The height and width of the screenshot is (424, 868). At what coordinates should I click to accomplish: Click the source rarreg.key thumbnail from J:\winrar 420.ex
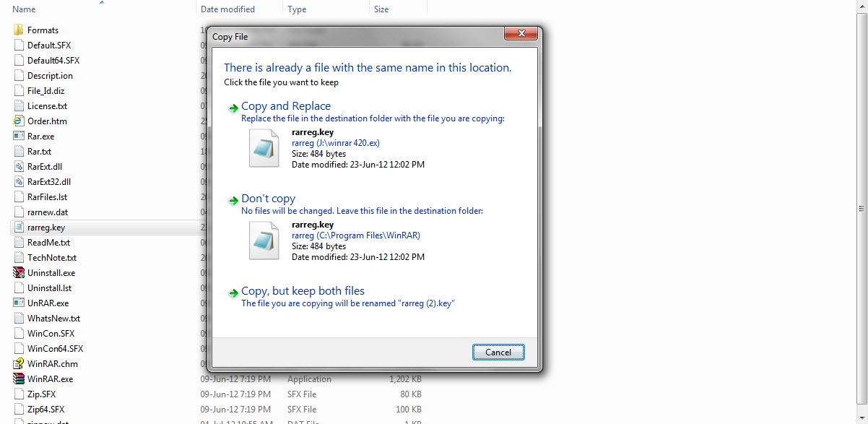pyautogui.click(x=264, y=149)
